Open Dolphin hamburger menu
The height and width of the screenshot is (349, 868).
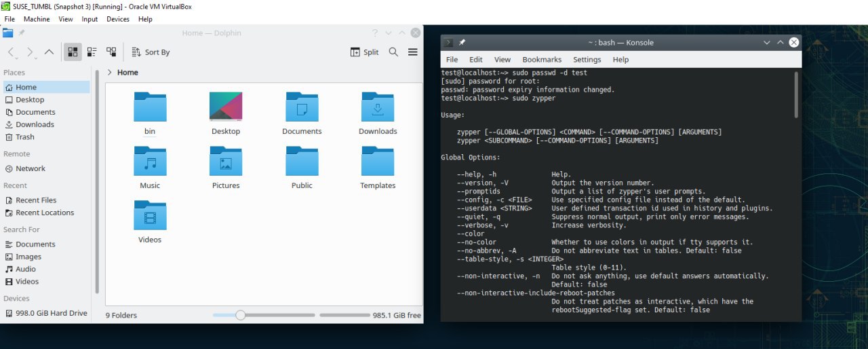click(412, 52)
